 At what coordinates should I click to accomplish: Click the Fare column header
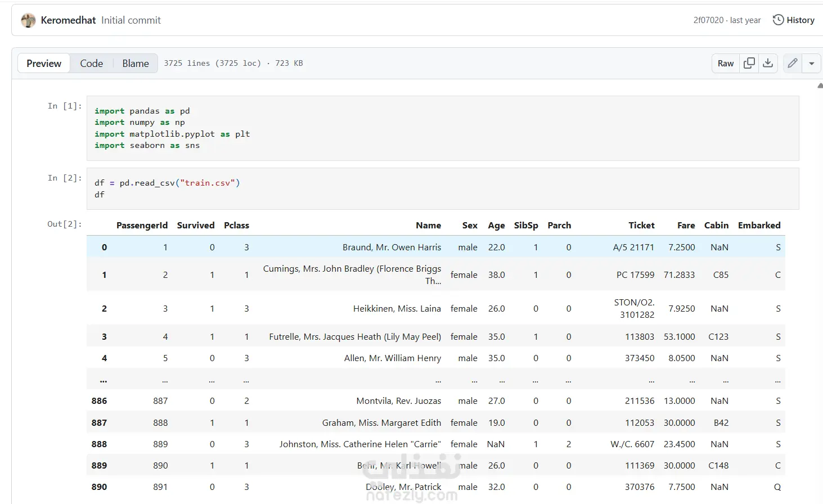[x=686, y=225]
